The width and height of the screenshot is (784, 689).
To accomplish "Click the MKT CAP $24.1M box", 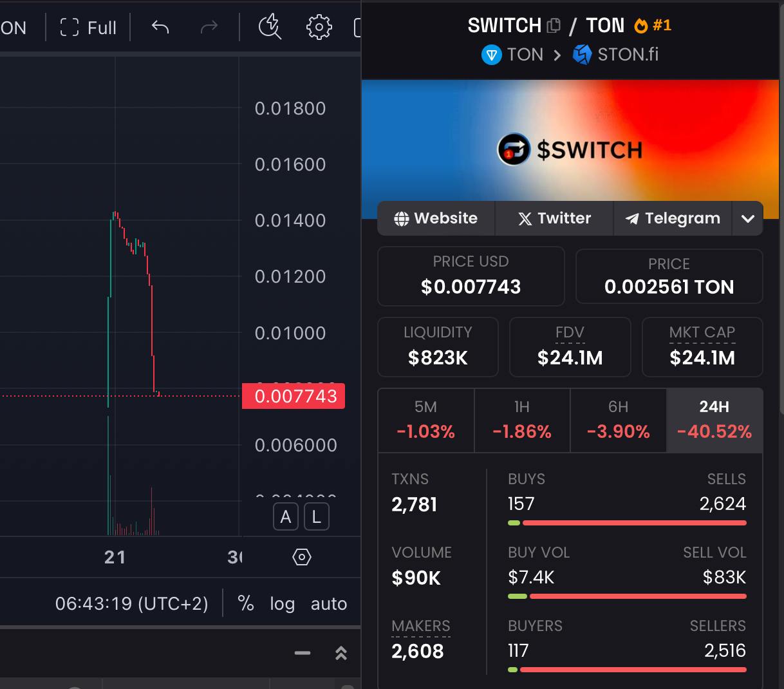I will pos(702,347).
